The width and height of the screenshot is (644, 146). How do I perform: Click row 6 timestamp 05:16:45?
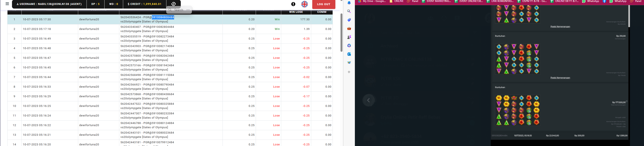pyautogui.click(x=37, y=67)
